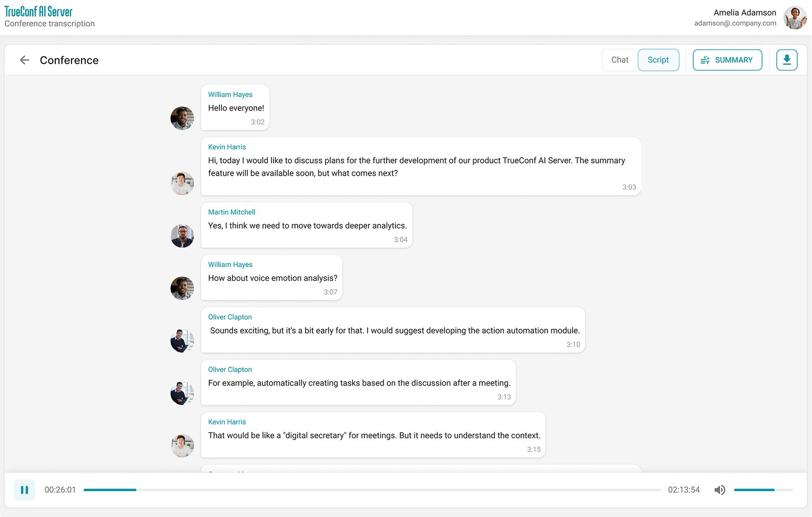Adjust the volume slider
The image size is (812, 517).
point(763,490)
